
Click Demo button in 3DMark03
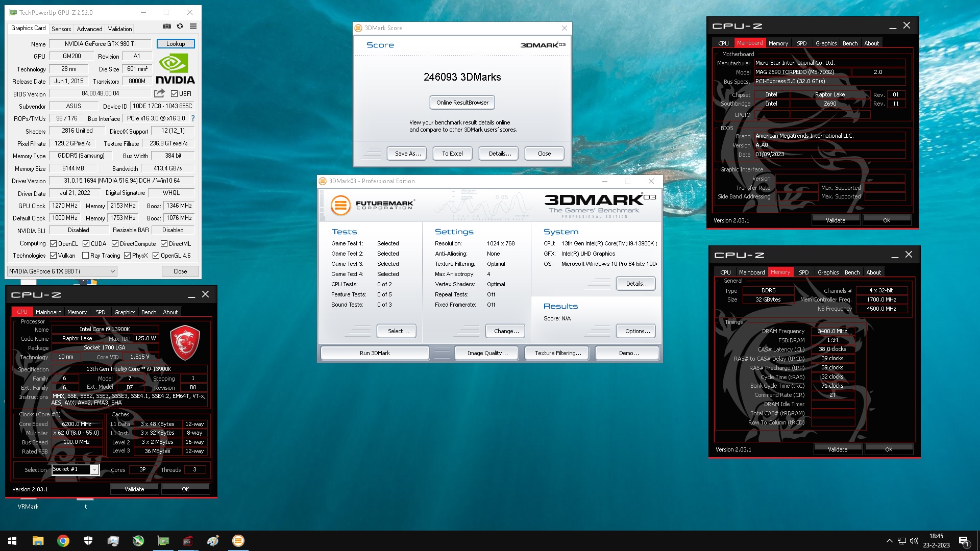(x=628, y=353)
